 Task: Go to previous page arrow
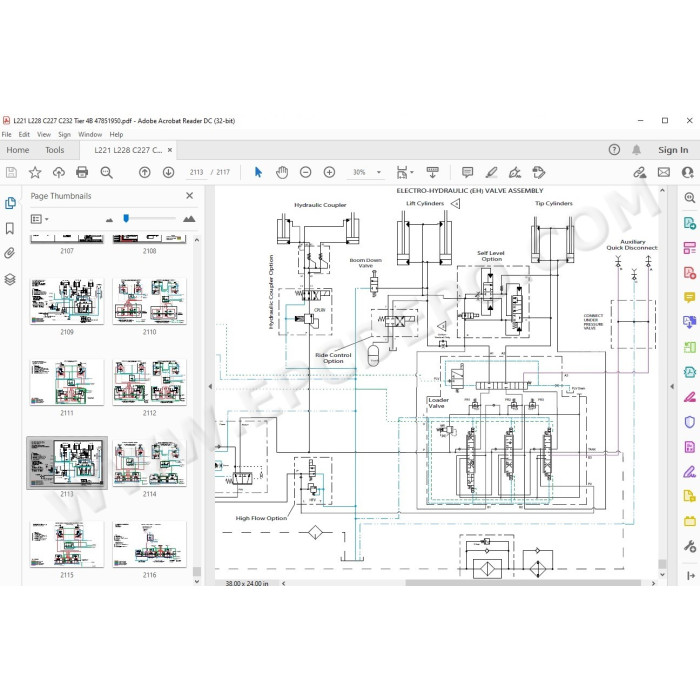point(144,172)
